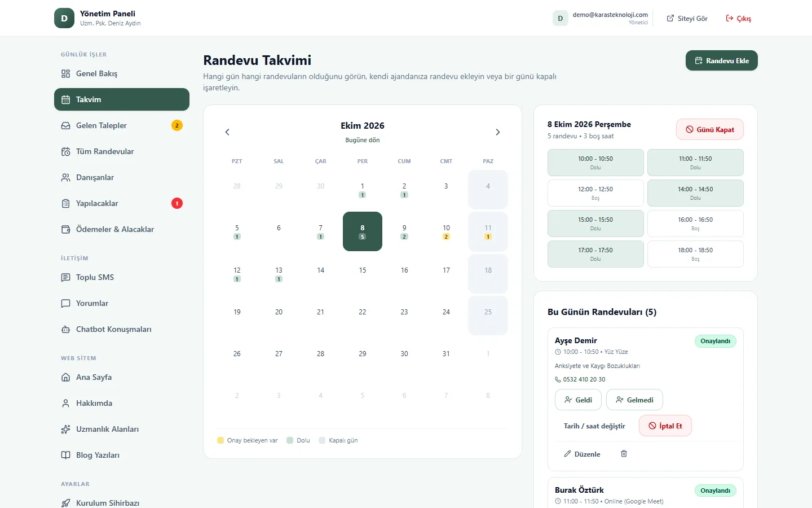812x508 pixels.
Task: Click the Toplu SMS message icon
Action: click(x=65, y=277)
